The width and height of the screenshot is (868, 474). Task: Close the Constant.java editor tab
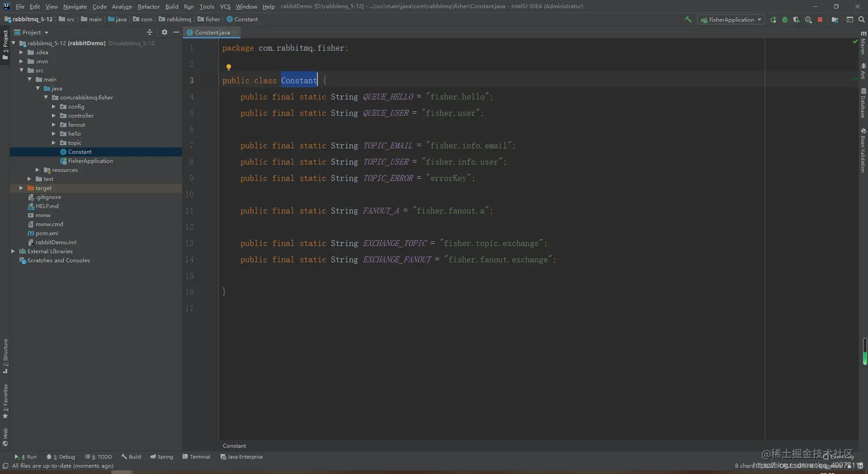pyautogui.click(x=235, y=32)
